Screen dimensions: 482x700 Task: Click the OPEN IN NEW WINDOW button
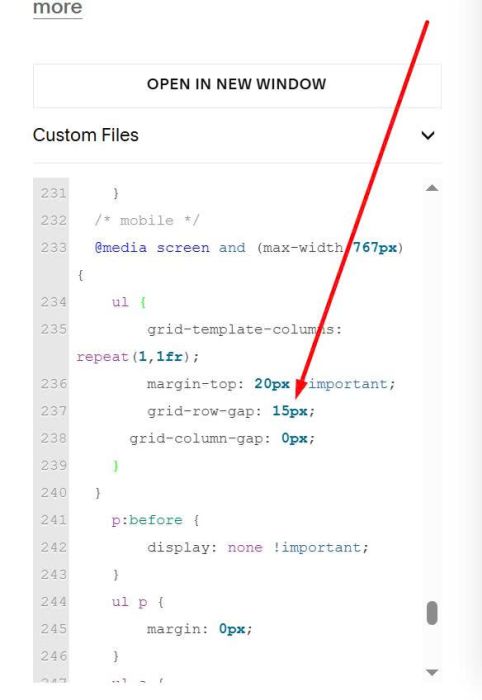pyautogui.click(x=237, y=85)
